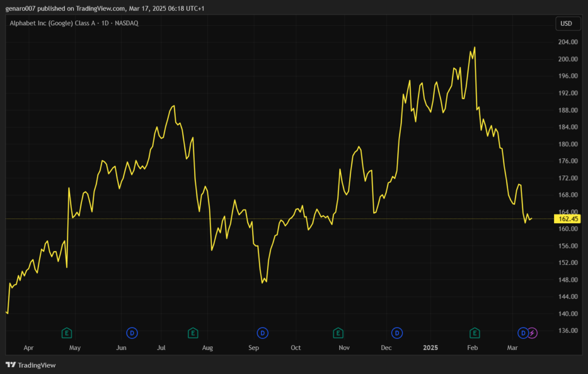Click the earnings marker near May
This screenshot has width=588, height=374.
[x=67, y=332]
